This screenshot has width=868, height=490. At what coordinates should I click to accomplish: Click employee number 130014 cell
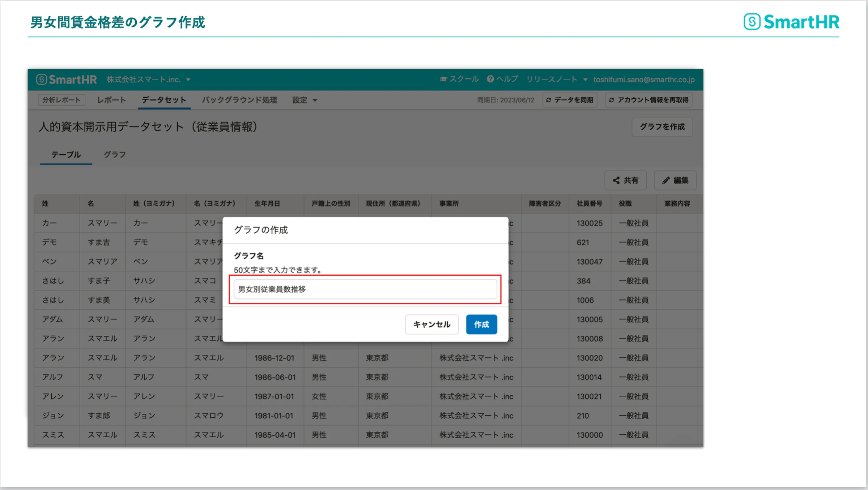point(590,377)
